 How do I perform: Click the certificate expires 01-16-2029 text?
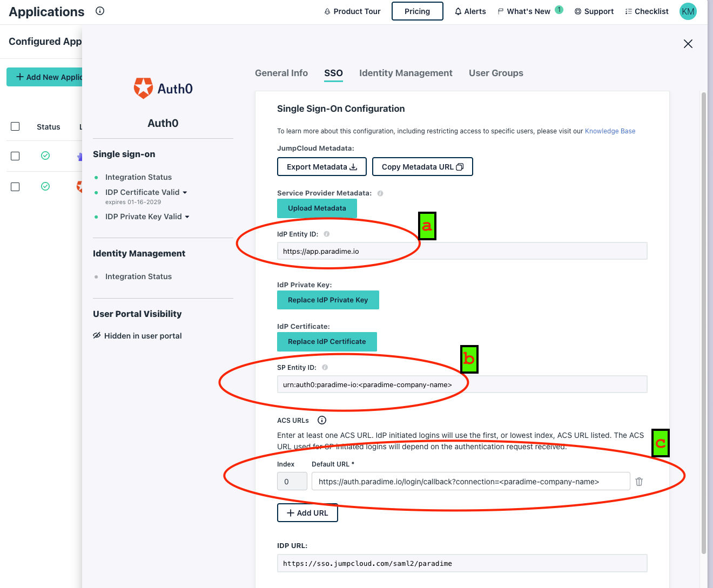click(x=133, y=202)
